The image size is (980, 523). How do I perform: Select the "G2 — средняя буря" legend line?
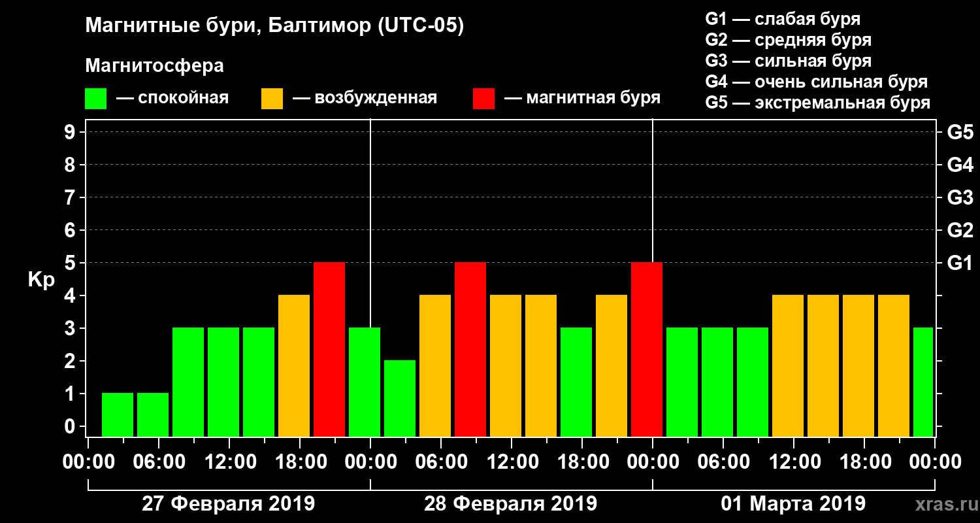(788, 40)
